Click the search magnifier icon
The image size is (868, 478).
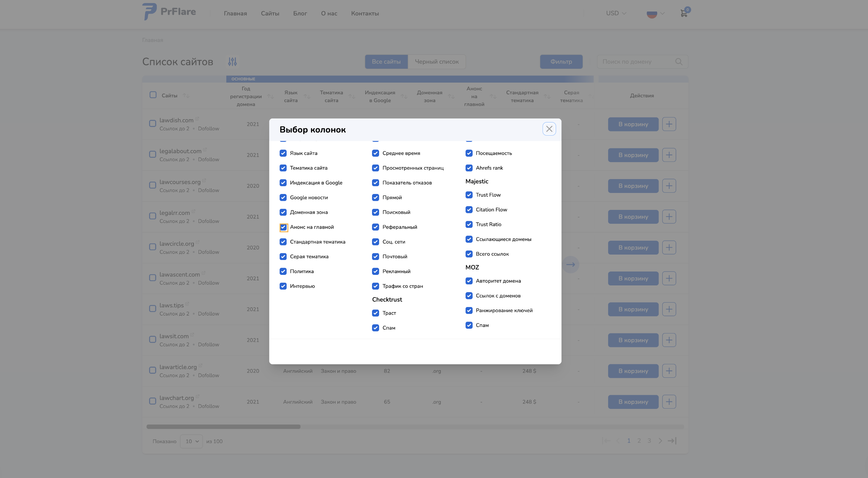[x=679, y=62]
